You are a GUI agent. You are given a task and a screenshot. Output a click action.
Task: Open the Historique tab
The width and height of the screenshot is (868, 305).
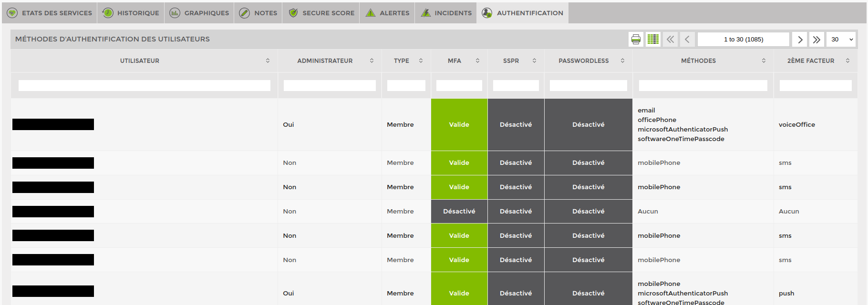[131, 13]
